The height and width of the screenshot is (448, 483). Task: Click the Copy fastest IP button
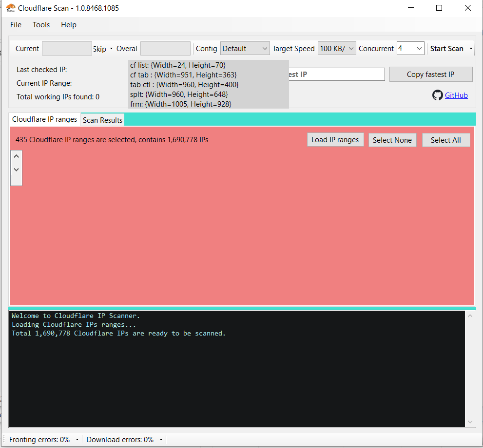[x=430, y=74]
